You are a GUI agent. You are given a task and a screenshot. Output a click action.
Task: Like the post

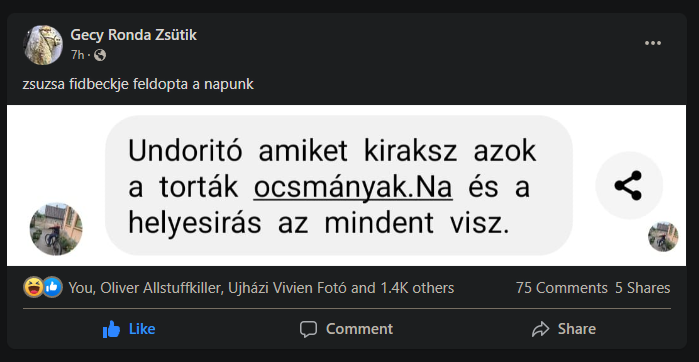(129, 329)
